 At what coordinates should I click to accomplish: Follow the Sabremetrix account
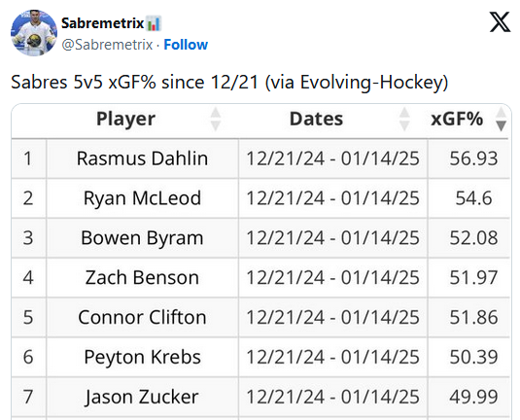click(186, 45)
